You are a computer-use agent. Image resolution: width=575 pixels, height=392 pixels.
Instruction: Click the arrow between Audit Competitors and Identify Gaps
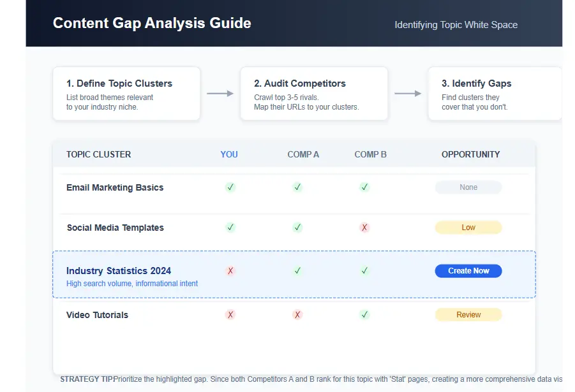point(407,92)
